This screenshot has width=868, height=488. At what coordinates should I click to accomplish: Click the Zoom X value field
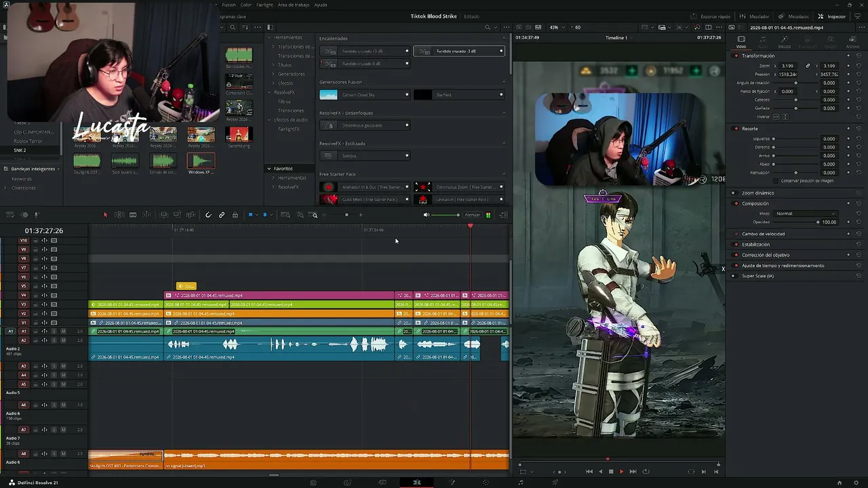click(x=788, y=66)
